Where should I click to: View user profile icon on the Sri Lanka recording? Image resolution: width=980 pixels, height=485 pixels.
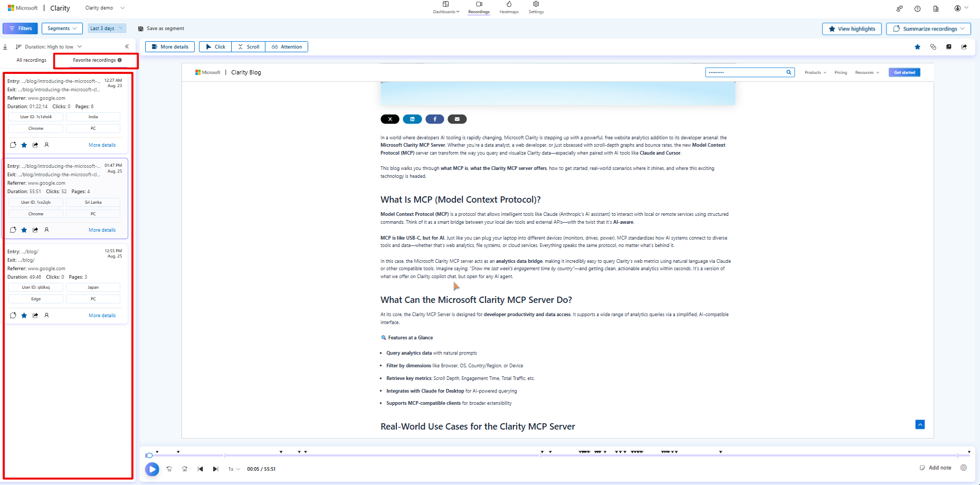tap(46, 230)
